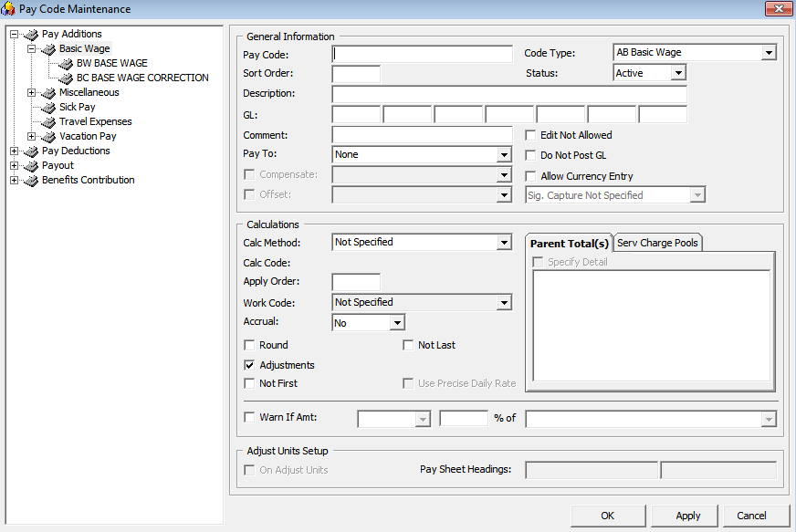The image size is (796, 532).
Task: Open the Code Type dropdown
Action: coord(770,52)
